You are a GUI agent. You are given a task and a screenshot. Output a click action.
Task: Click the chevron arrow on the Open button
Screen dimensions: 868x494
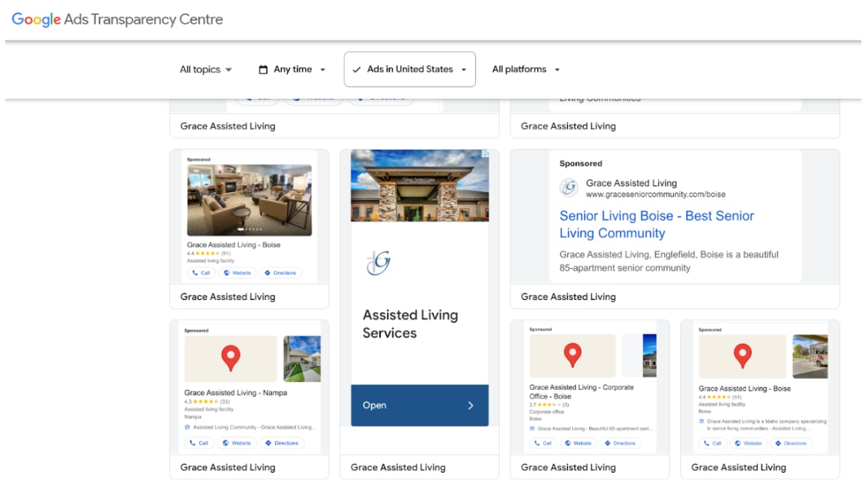click(470, 405)
